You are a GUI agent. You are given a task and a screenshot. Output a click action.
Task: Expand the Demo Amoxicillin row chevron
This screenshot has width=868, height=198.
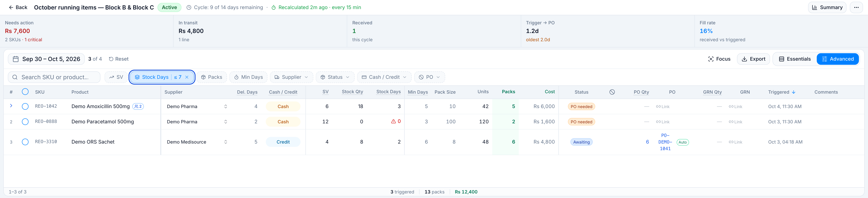(x=11, y=106)
